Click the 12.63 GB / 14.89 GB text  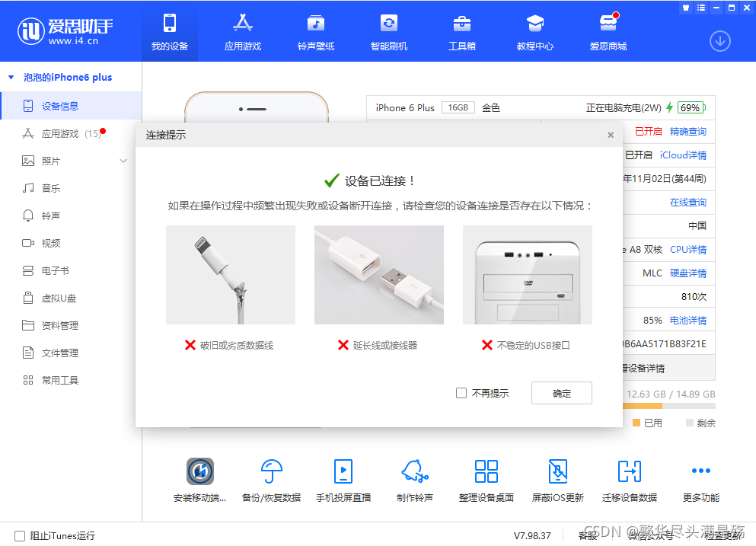tap(671, 394)
